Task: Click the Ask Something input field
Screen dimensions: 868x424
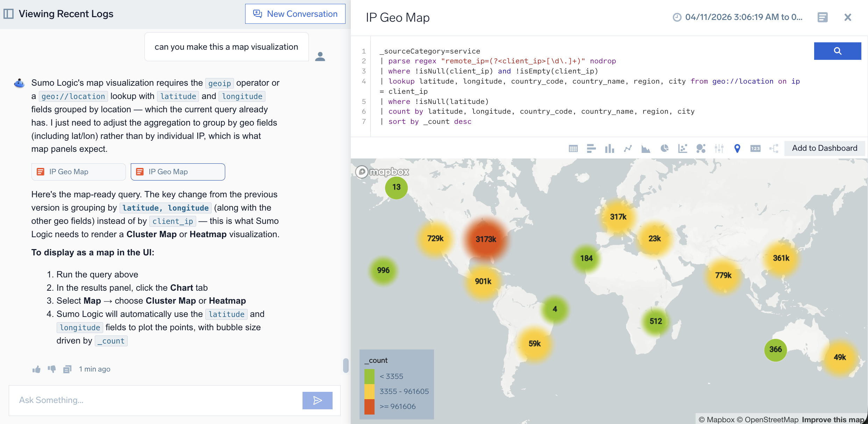Action: [156, 400]
